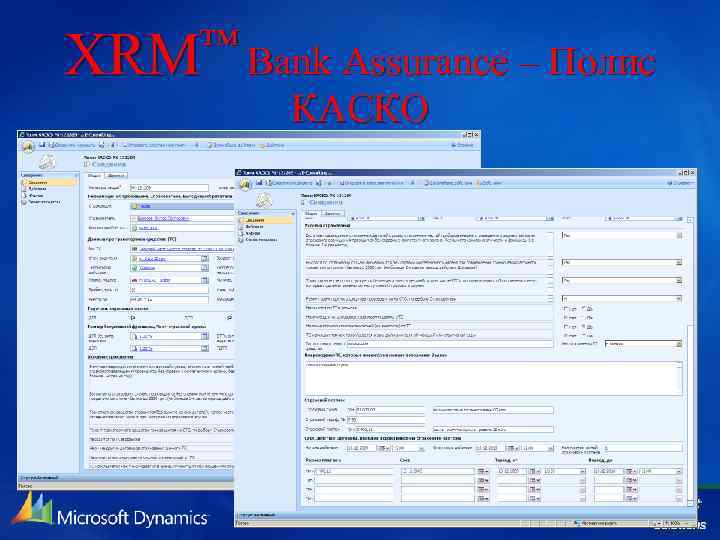The width and height of the screenshot is (720, 540).
Task: Switch to second tab in front window form
Action: 332,214
